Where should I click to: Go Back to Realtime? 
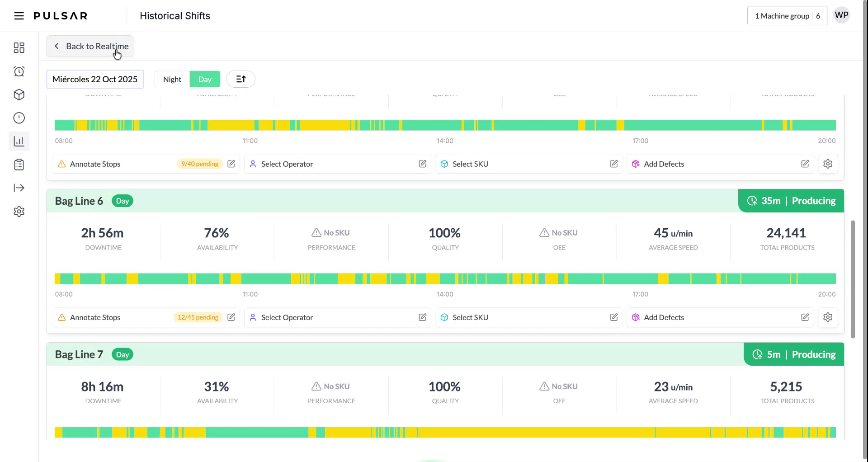(x=90, y=46)
